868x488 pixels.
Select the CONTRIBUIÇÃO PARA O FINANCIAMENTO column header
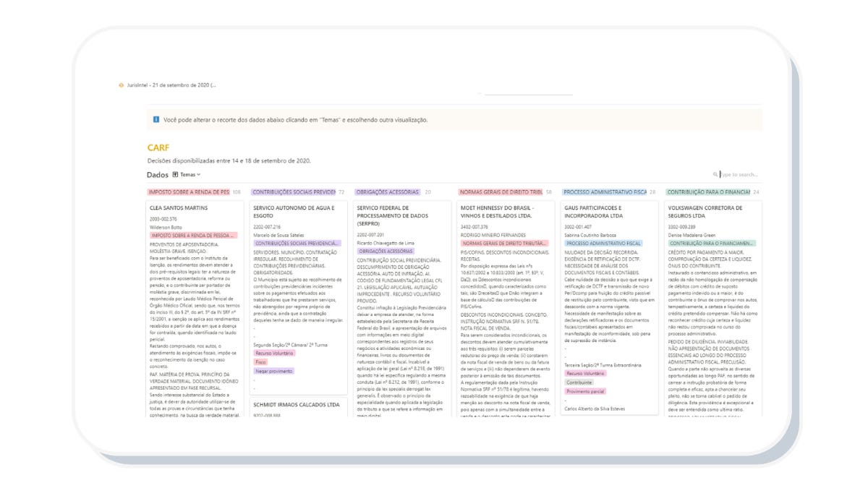(x=708, y=192)
